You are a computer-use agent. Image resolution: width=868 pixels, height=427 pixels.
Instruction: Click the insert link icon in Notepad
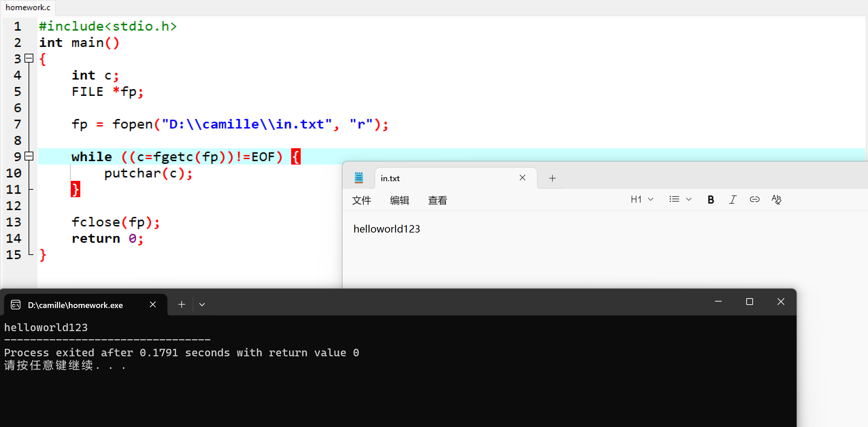754,200
